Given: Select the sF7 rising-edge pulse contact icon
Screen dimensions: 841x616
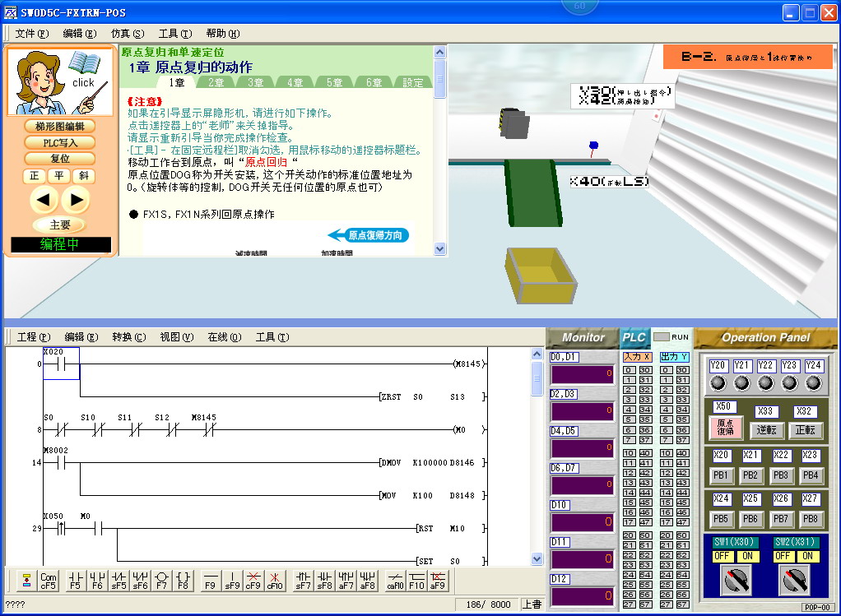Looking at the screenshot, I should tap(304, 581).
